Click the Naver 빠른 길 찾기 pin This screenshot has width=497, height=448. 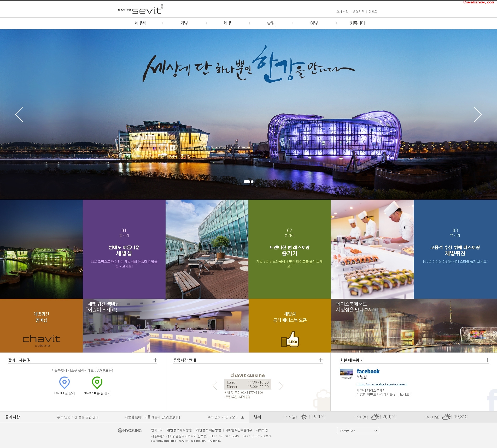[97, 383]
